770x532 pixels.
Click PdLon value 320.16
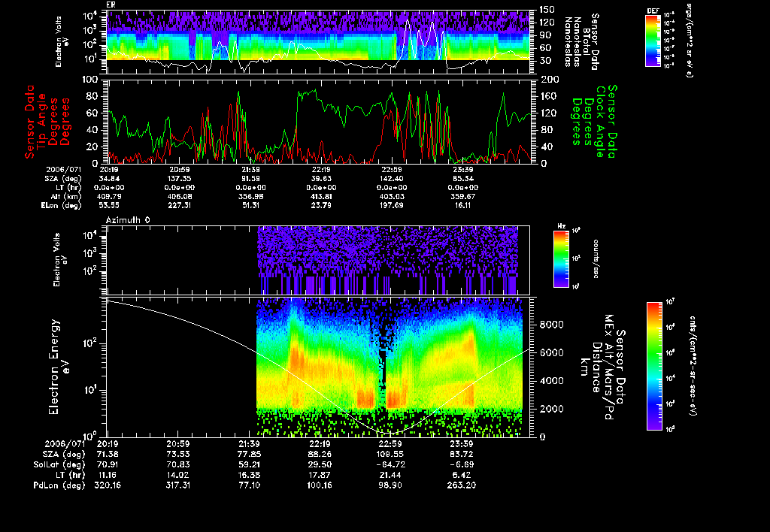pyautogui.click(x=108, y=485)
